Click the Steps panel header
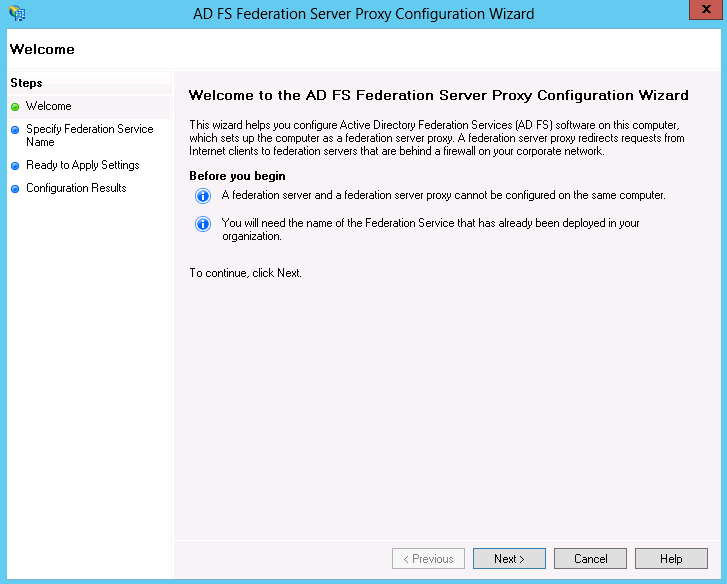This screenshot has height=584, width=727. [x=26, y=83]
